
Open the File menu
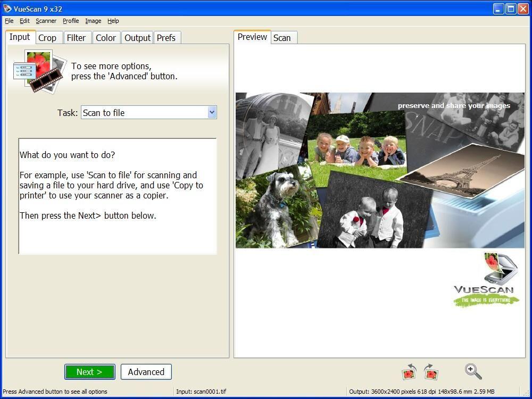[9, 21]
